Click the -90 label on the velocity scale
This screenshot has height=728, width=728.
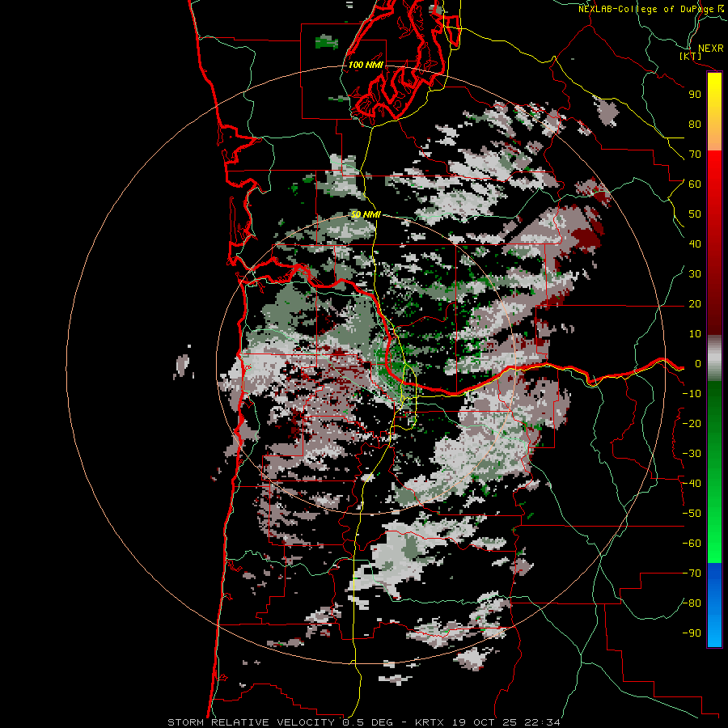tap(692, 633)
